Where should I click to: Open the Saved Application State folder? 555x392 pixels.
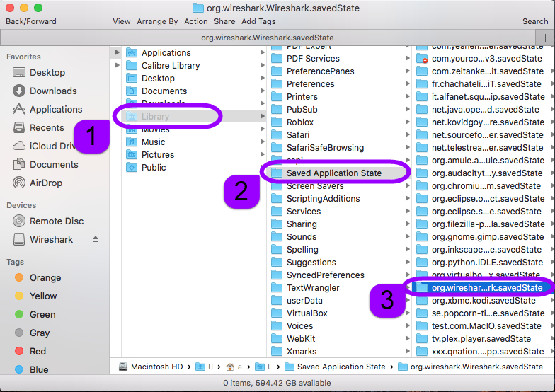[x=333, y=173]
